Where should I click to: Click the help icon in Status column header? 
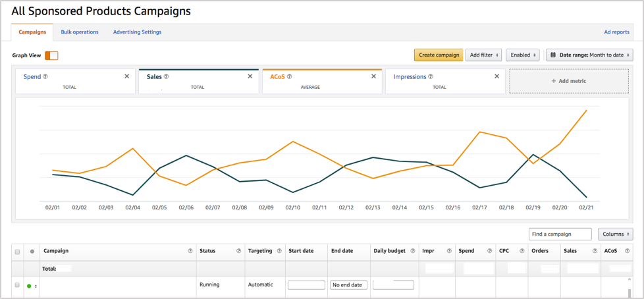238,251
